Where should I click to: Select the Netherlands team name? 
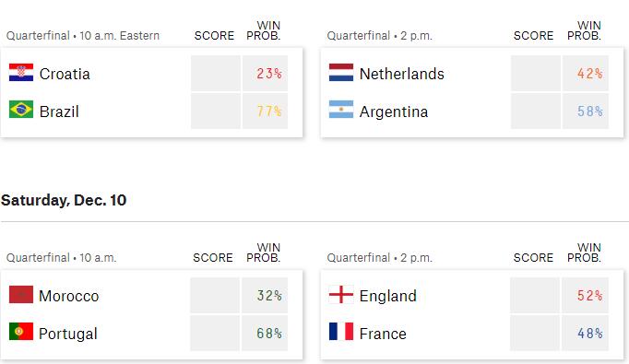(401, 74)
